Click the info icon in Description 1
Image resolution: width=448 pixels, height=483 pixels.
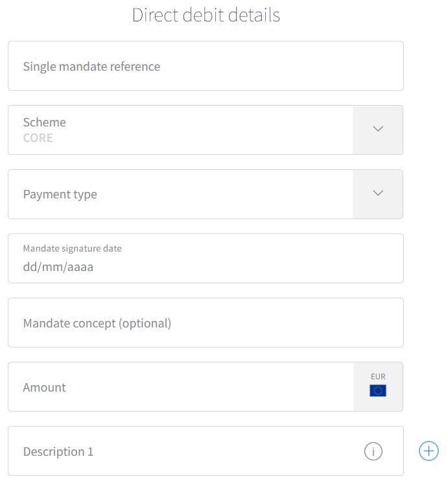373,451
